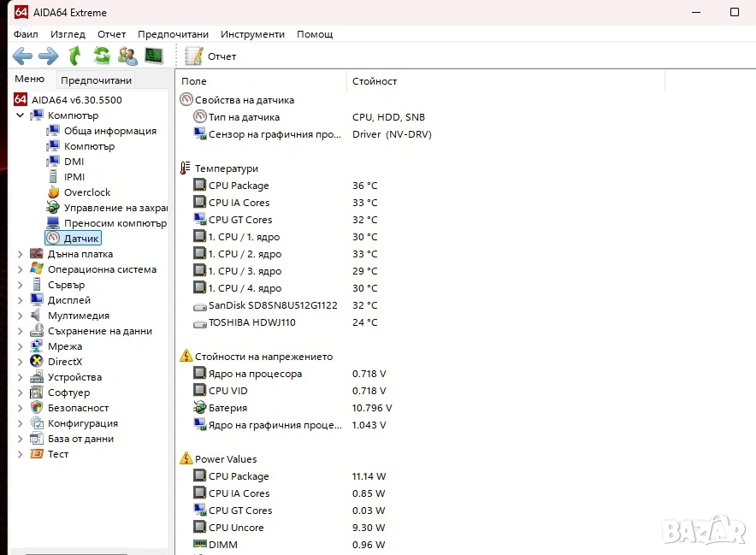The height and width of the screenshot is (555, 756).
Task: Click the Отчет report button in toolbar
Action: [211, 56]
